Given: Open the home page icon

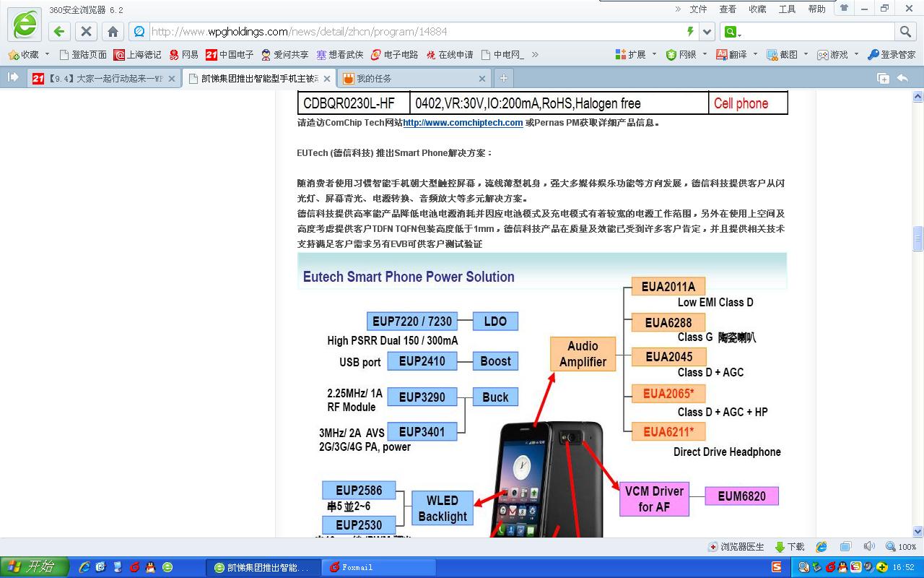Looking at the screenshot, I should [x=113, y=31].
